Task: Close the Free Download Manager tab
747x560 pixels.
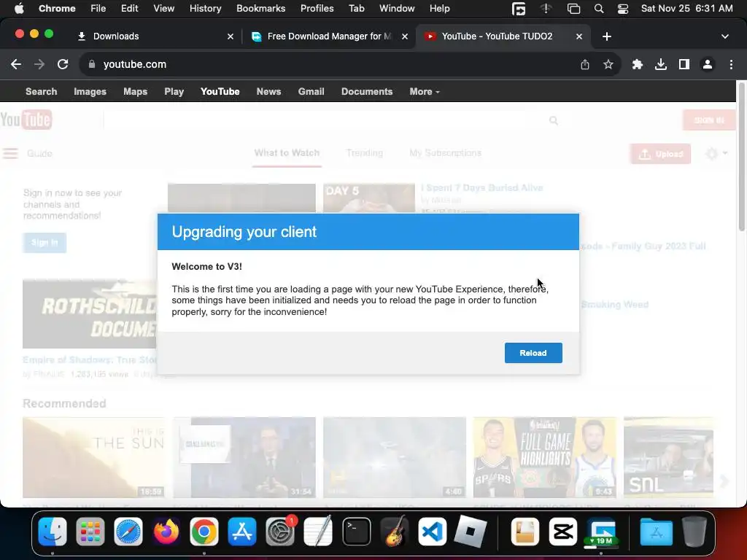Action: 404,36
